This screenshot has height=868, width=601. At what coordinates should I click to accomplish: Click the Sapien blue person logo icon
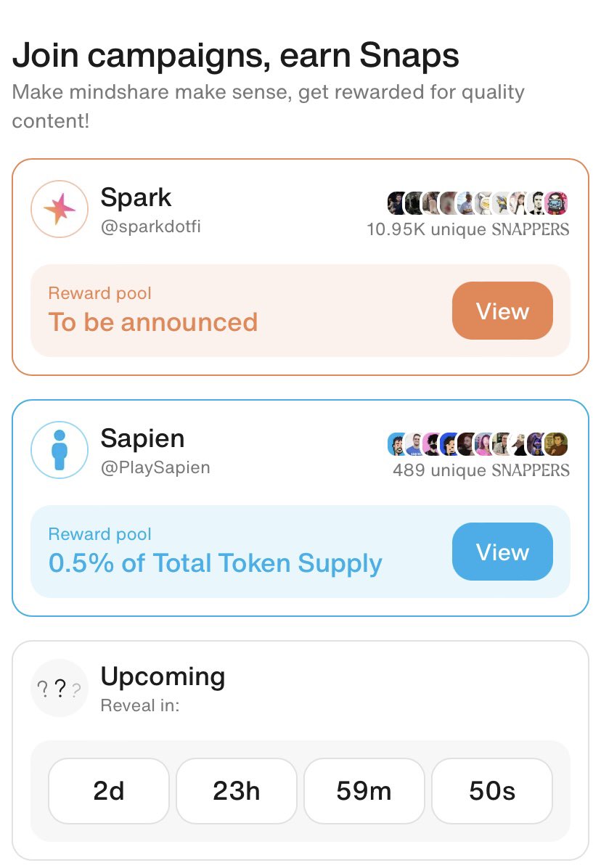pos(60,450)
